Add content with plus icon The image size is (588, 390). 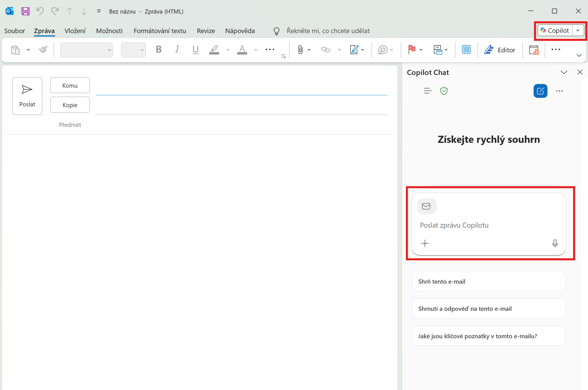tap(425, 243)
